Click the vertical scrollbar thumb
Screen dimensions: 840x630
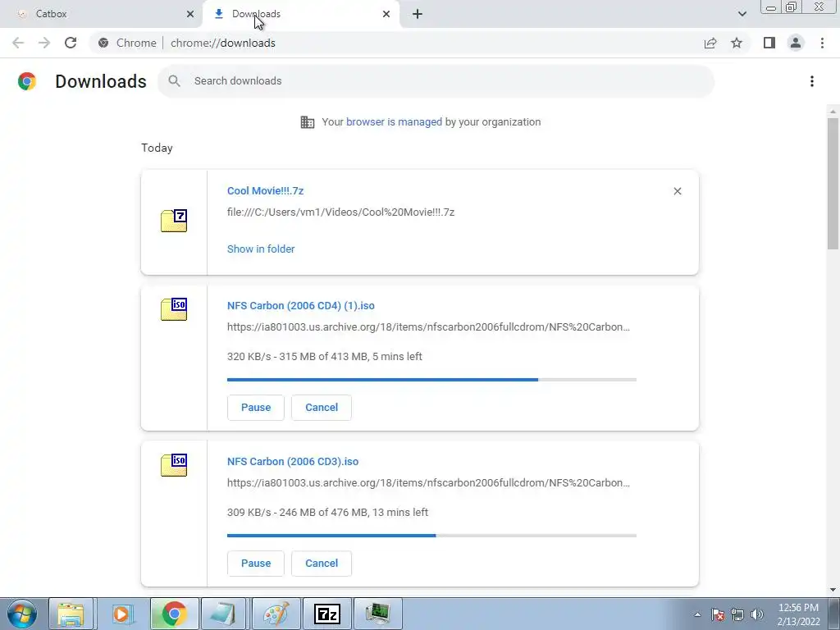[833, 183]
